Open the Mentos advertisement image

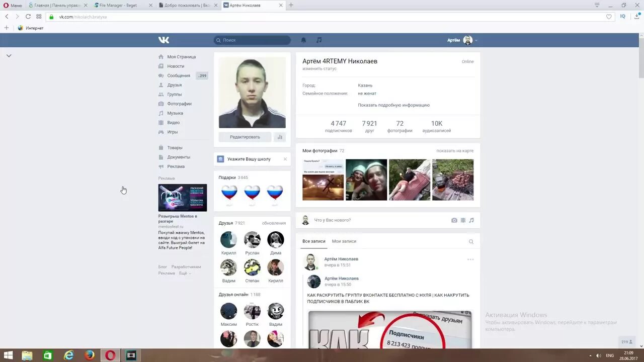pyautogui.click(x=183, y=198)
